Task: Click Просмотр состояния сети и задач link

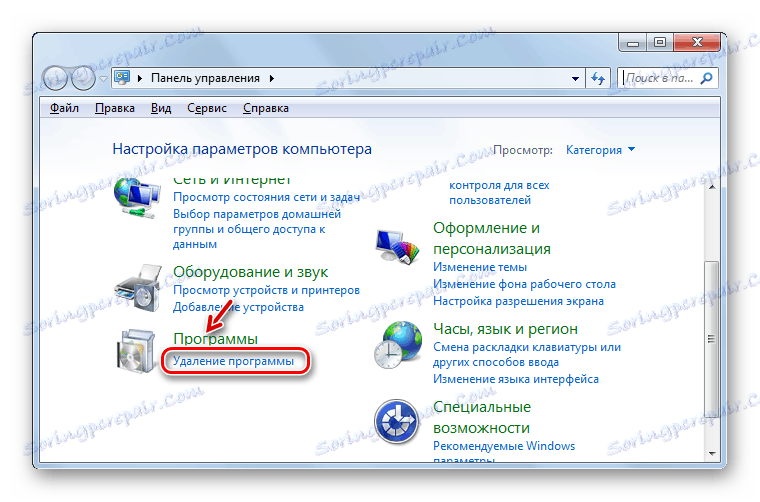Action: (x=267, y=197)
